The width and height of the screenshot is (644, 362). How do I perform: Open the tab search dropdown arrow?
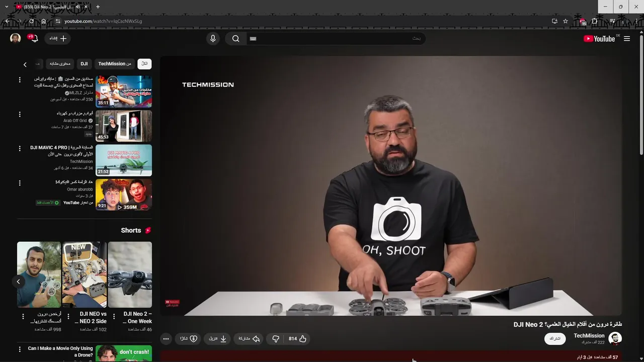click(x=7, y=7)
